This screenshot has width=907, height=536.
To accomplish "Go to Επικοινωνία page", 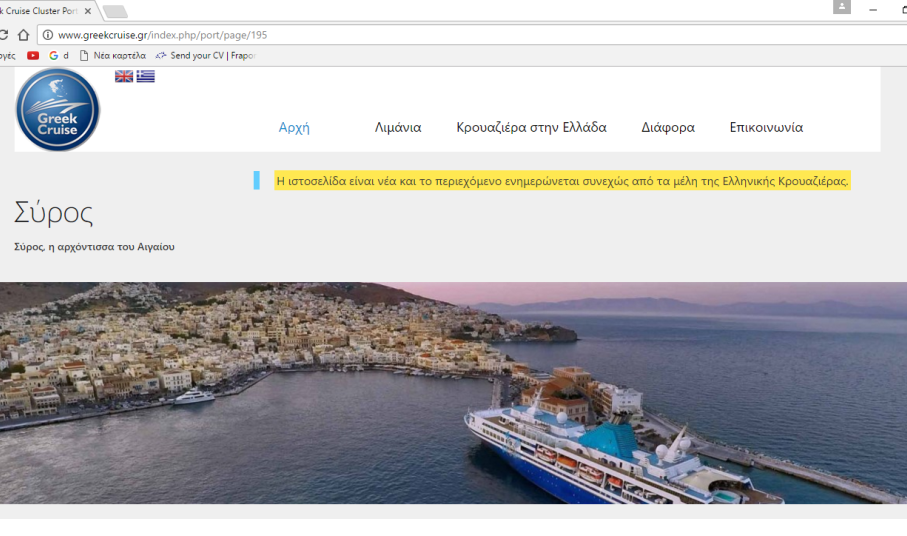I will (x=766, y=128).
